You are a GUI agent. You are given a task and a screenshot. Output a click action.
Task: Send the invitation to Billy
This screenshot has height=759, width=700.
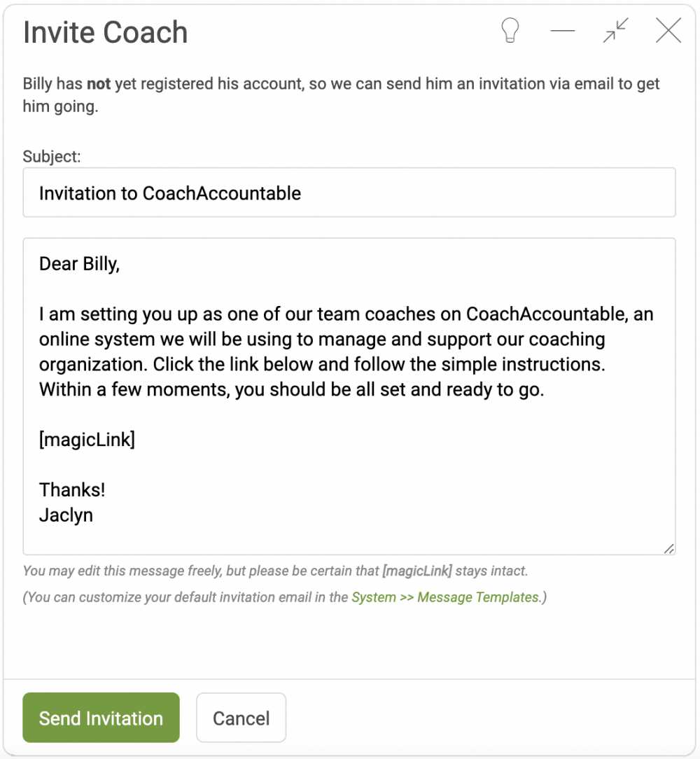click(x=101, y=718)
